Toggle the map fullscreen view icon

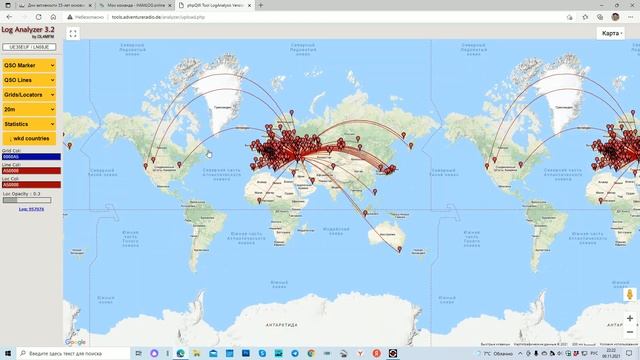[73, 34]
